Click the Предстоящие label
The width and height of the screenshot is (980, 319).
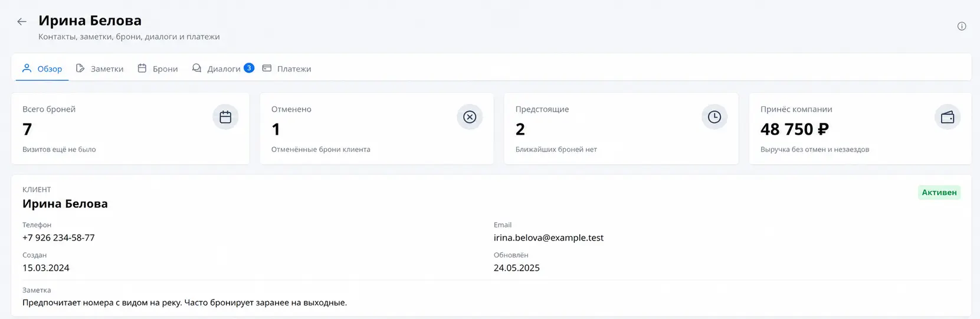[x=542, y=109]
